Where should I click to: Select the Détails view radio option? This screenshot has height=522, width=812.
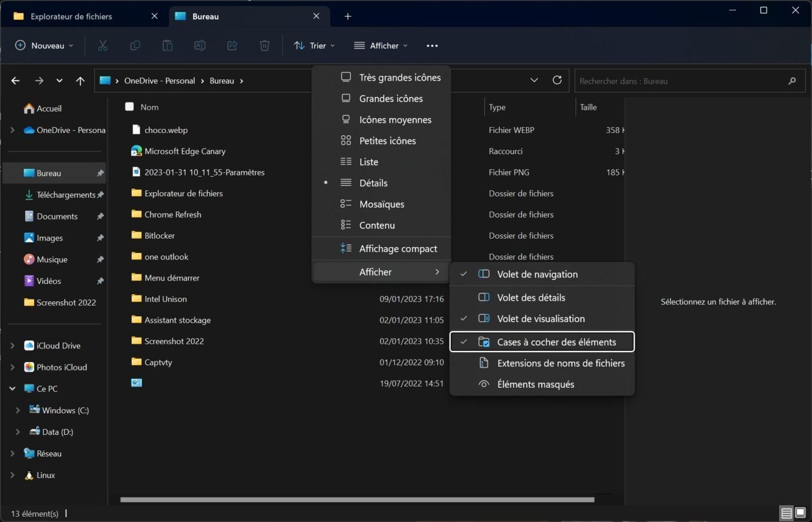pos(381,183)
